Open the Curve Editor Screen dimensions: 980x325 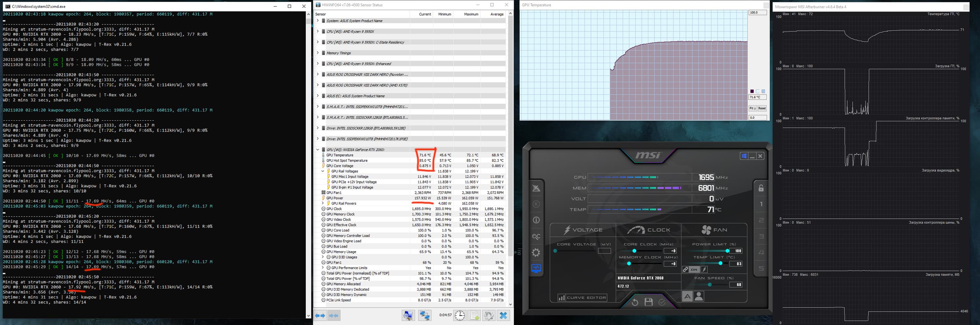pyautogui.click(x=582, y=298)
